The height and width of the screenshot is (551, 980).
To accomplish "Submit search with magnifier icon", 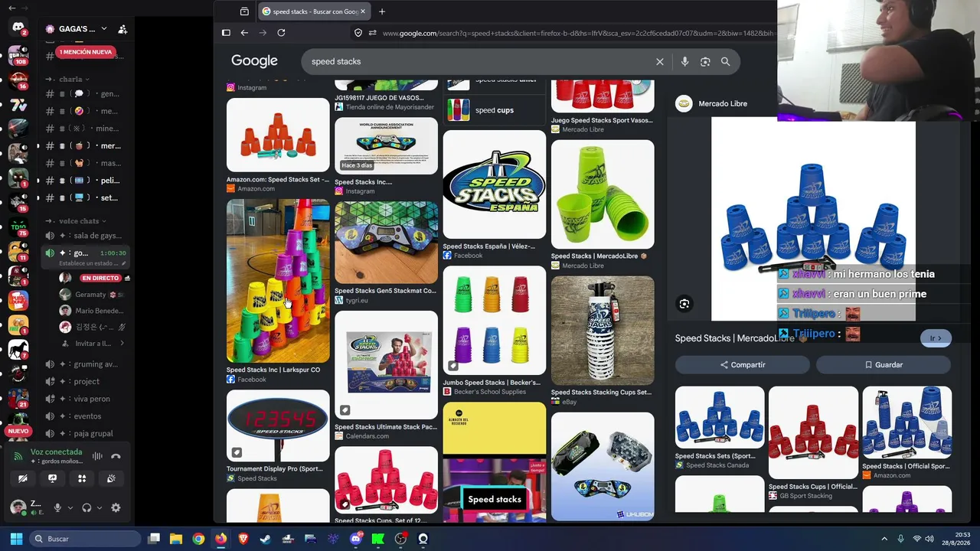I will click(x=725, y=62).
